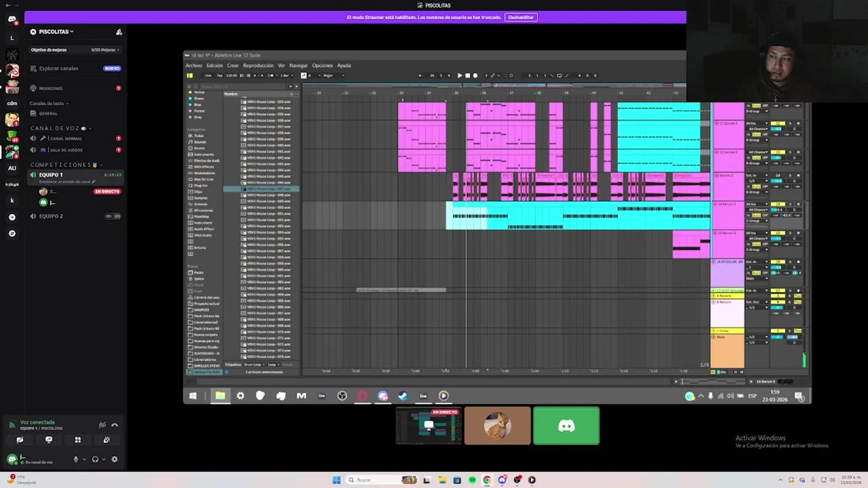Open Google Chrome from the Windows taskbar

[487, 480]
